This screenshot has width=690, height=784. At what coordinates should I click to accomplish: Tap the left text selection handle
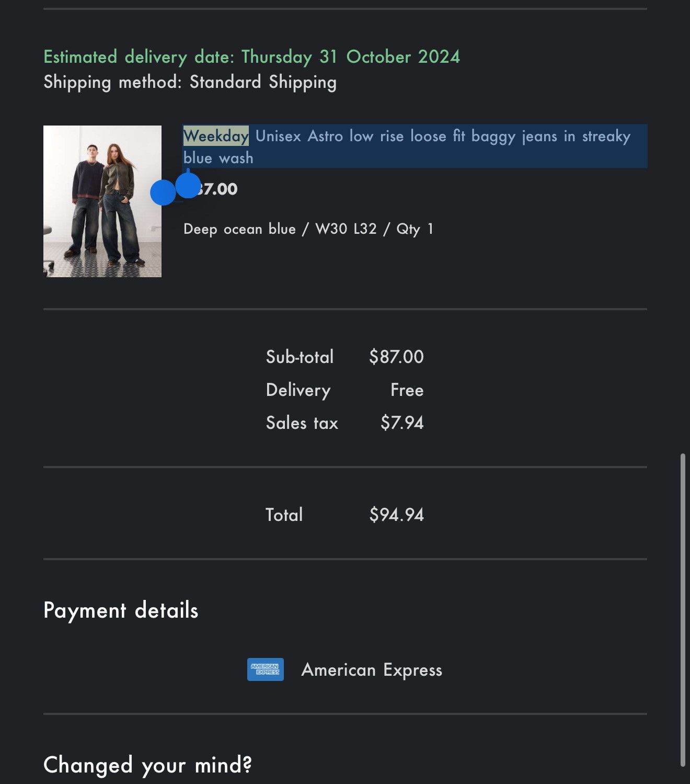[163, 192]
